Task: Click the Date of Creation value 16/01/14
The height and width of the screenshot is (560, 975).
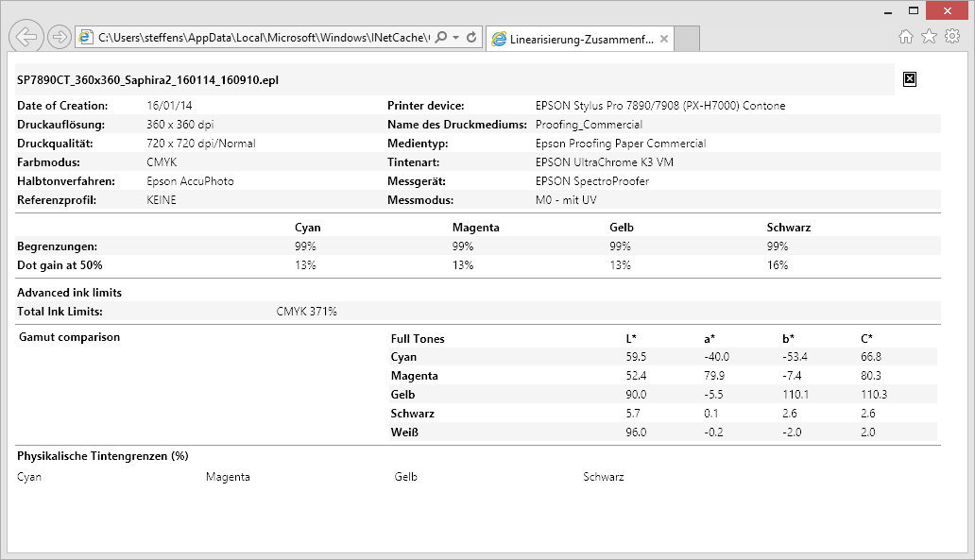Action: point(169,106)
